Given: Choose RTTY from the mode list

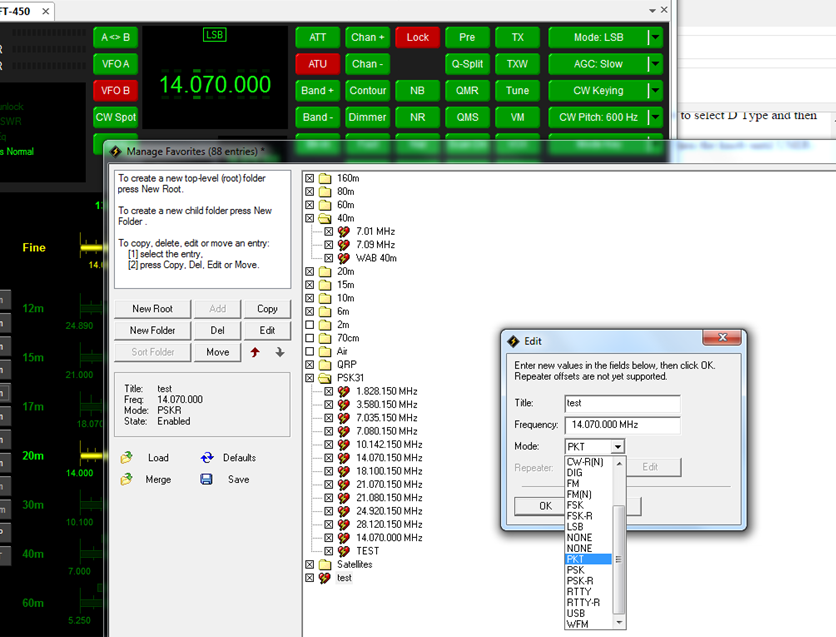Looking at the screenshot, I should point(589,592).
